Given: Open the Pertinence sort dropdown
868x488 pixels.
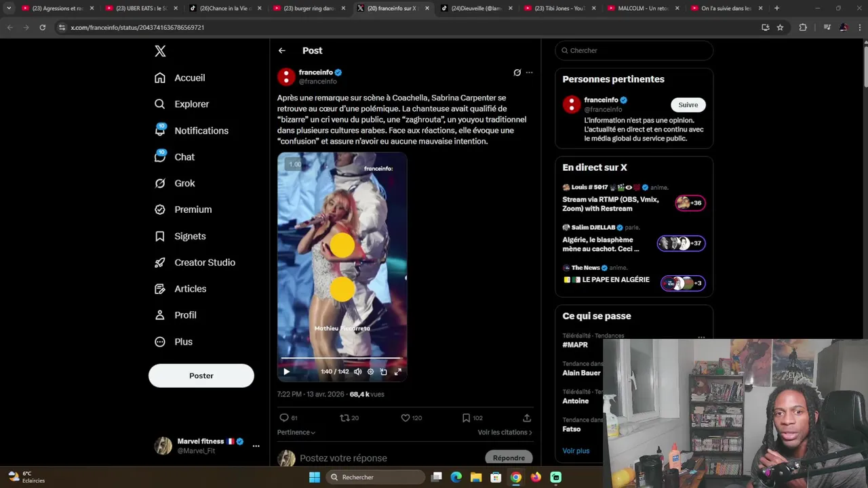Looking at the screenshot, I should coord(296,432).
